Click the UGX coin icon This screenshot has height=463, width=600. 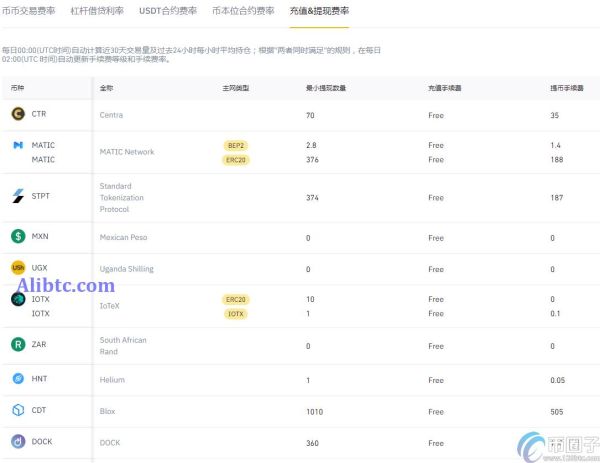[x=18, y=267]
